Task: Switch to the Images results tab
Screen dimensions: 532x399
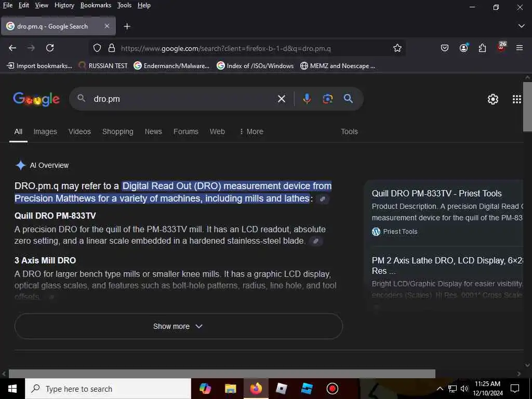Action: point(45,131)
